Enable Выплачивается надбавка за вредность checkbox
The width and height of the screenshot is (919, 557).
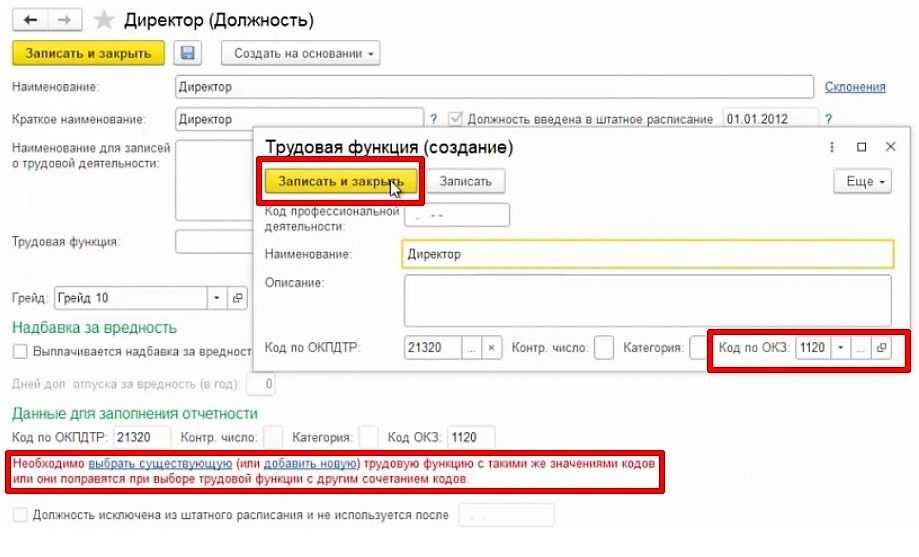tap(20, 352)
